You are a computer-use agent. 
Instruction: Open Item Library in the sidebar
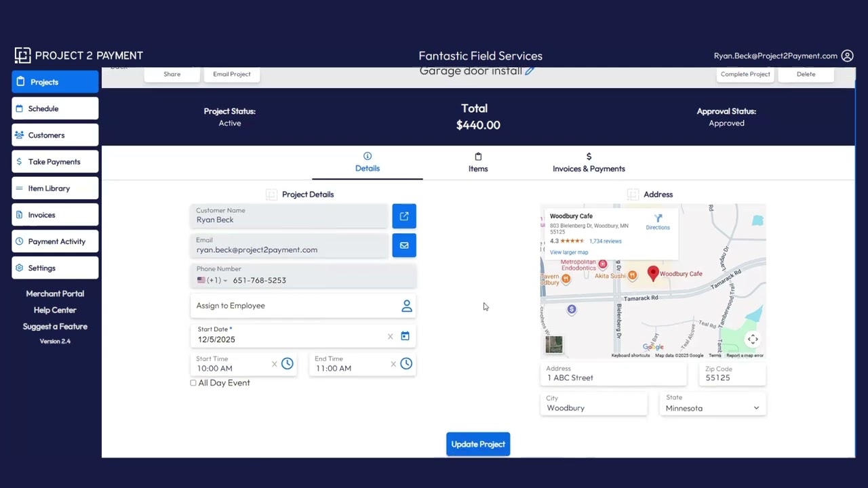pyautogui.click(x=55, y=188)
